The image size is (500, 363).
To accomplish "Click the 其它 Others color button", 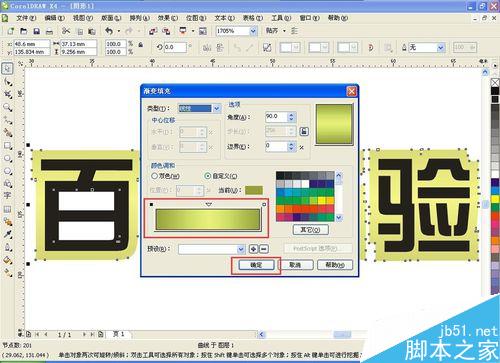I will pyautogui.click(x=310, y=229).
